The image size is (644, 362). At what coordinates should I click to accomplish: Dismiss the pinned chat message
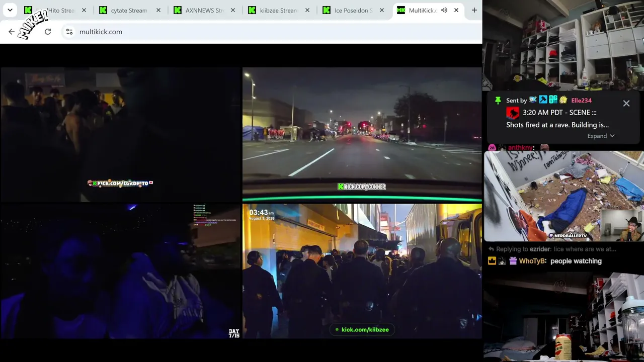point(626,103)
